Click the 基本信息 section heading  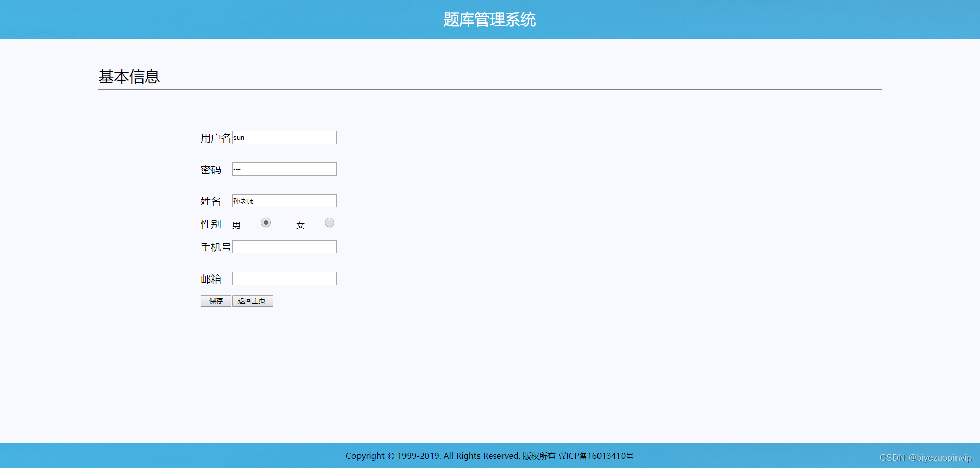coord(129,76)
